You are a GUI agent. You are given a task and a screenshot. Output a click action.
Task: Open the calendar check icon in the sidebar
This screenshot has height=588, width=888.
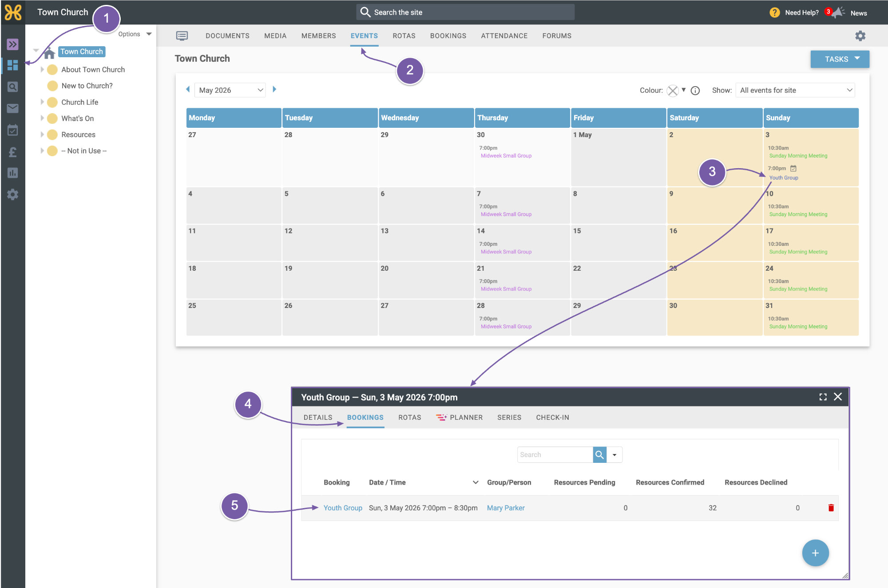[x=13, y=130]
